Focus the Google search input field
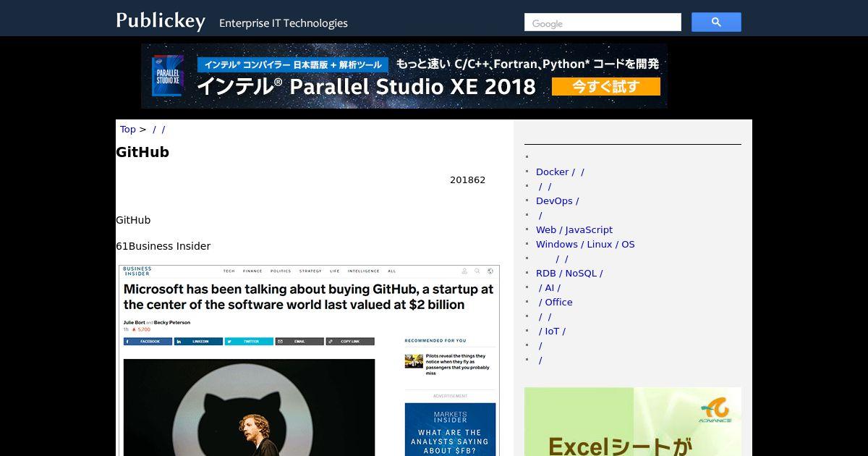 coord(603,22)
